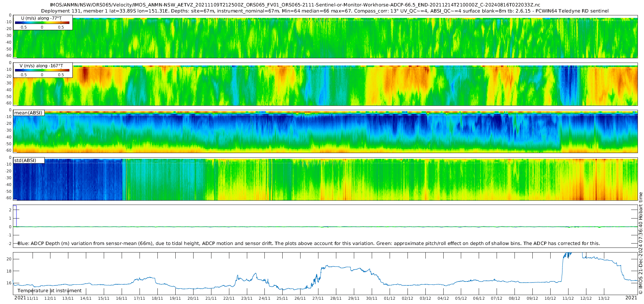The image size is (644, 304).
Task: Click the Deployment 131 metadata line
Action: click(325, 11)
